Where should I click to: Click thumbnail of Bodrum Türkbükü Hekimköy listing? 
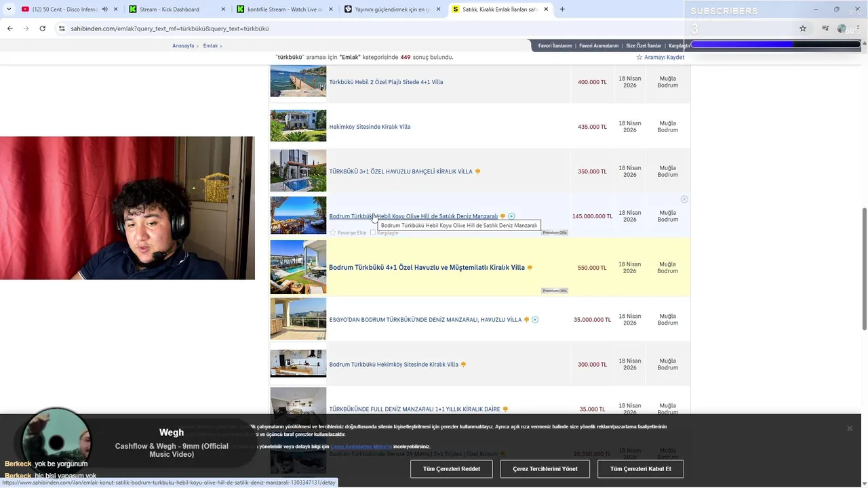pos(298,363)
